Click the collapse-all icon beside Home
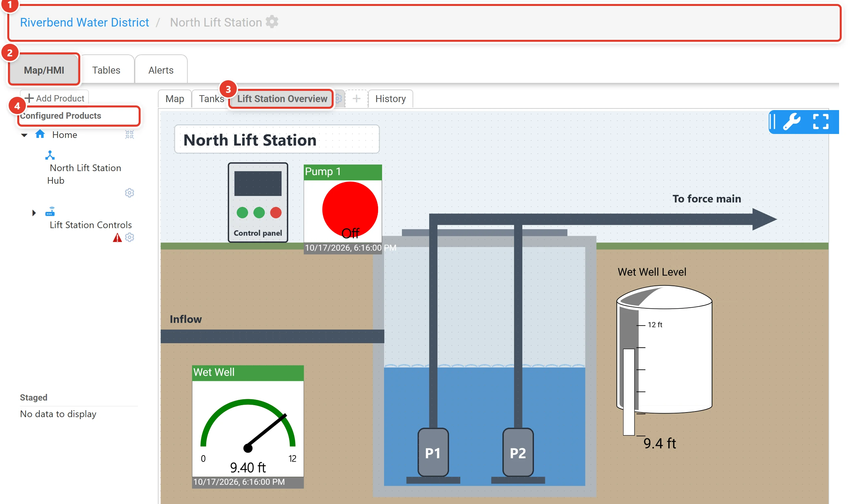Image resolution: width=849 pixels, height=504 pixels. (129, 135)
